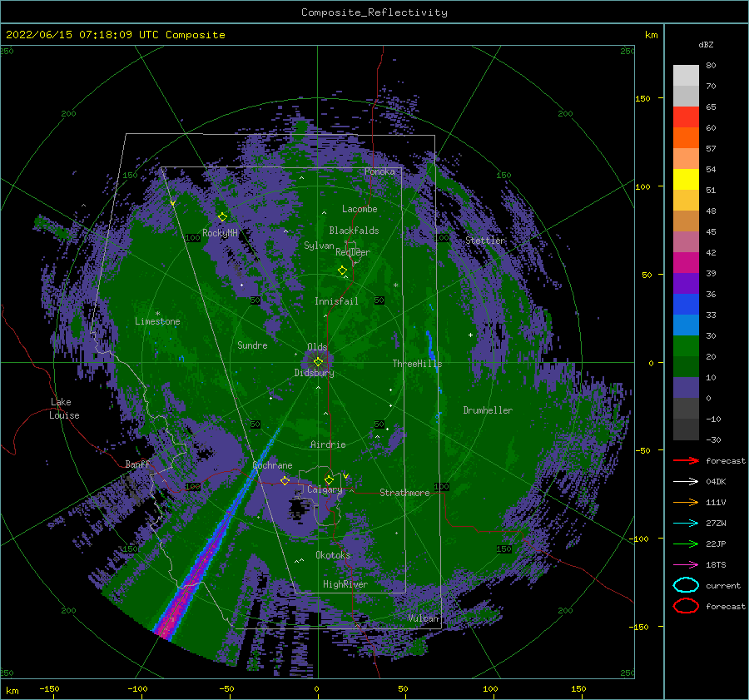Click the yellow diamond marker below Cochrane
The height and width of the screenshot is (700, 749).
click(x=285, y=480)
